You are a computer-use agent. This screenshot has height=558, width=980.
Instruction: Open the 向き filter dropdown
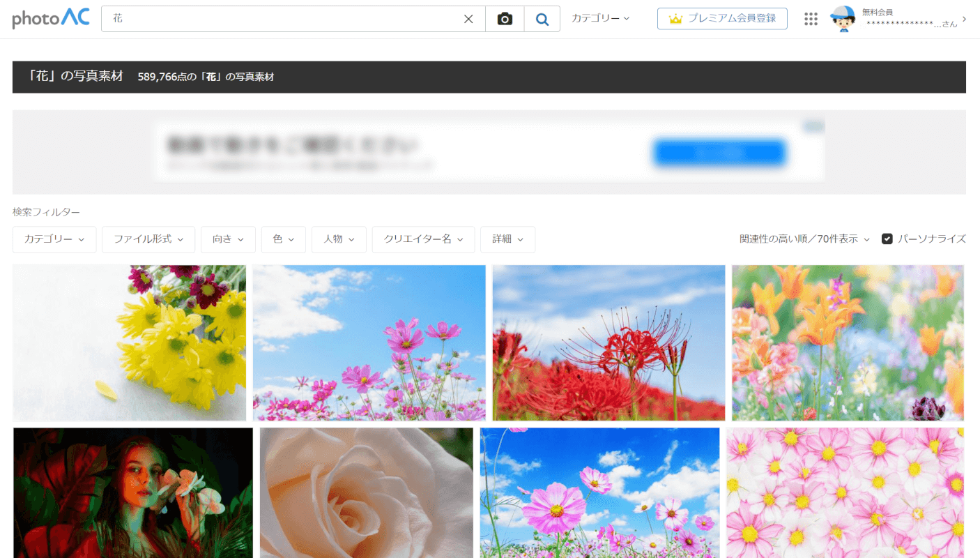[228, 239]
